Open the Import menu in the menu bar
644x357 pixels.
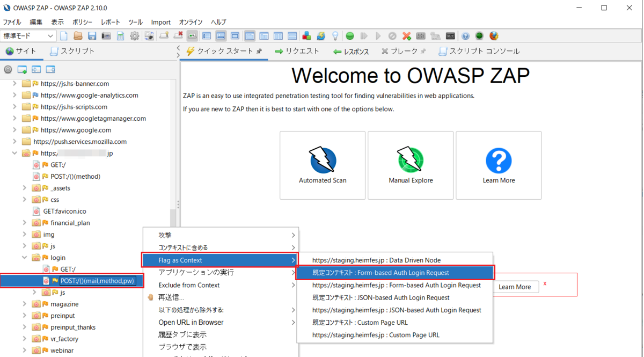tap(160, 22)
